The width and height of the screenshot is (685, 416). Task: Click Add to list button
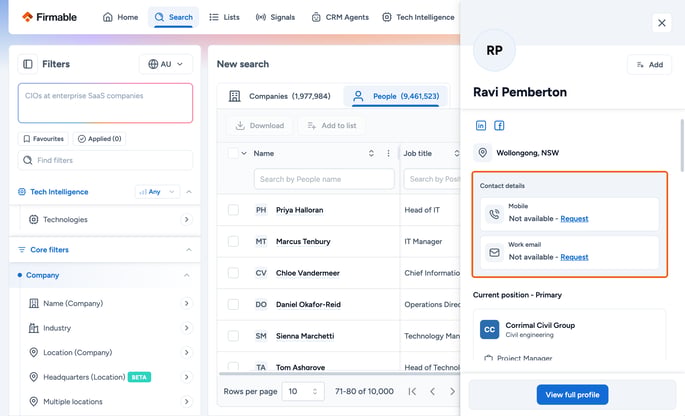pos(332,126)
